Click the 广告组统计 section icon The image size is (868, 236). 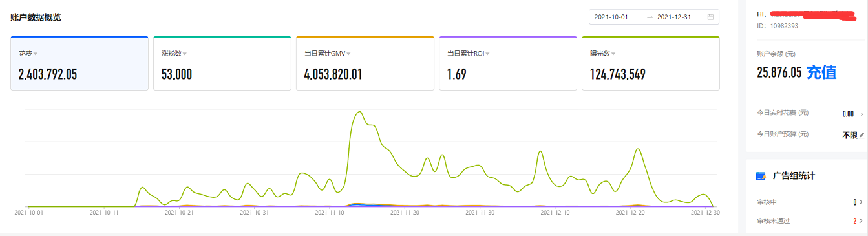coord(761,176)
